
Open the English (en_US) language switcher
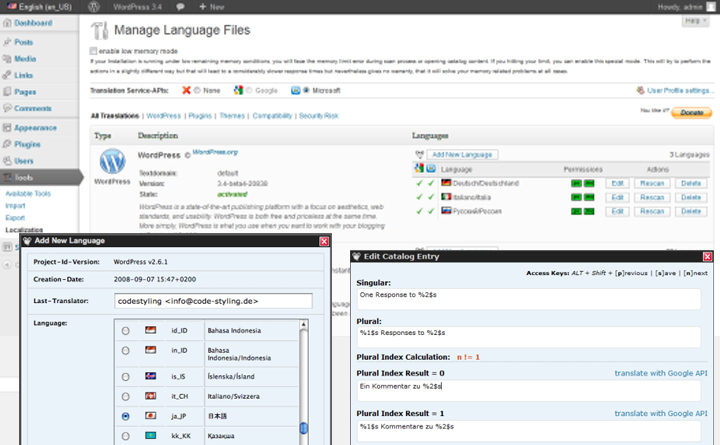click(39, 6)
